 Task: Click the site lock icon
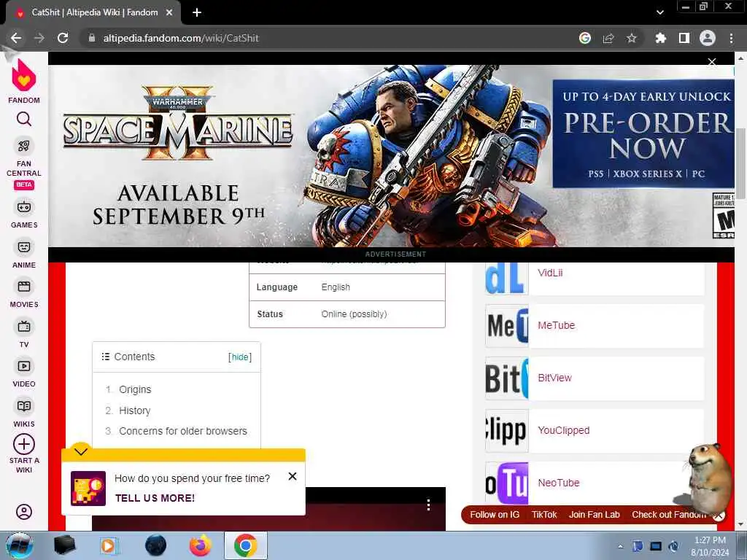click(92, 38)
